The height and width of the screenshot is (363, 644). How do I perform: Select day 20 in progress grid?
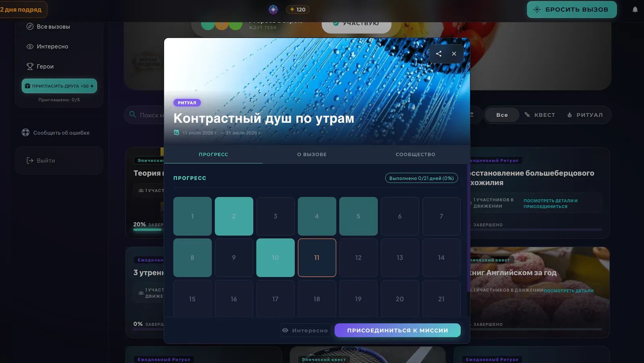click(x=400, y=299)
